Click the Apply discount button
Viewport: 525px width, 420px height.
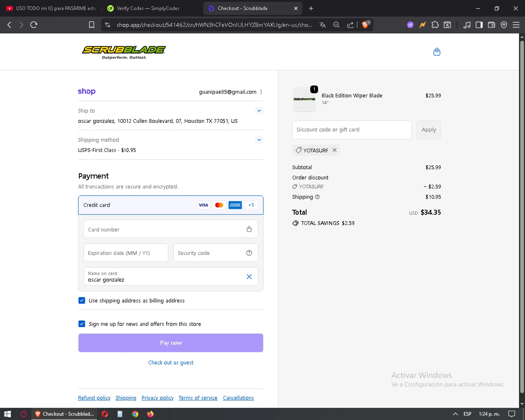(429, 129)
